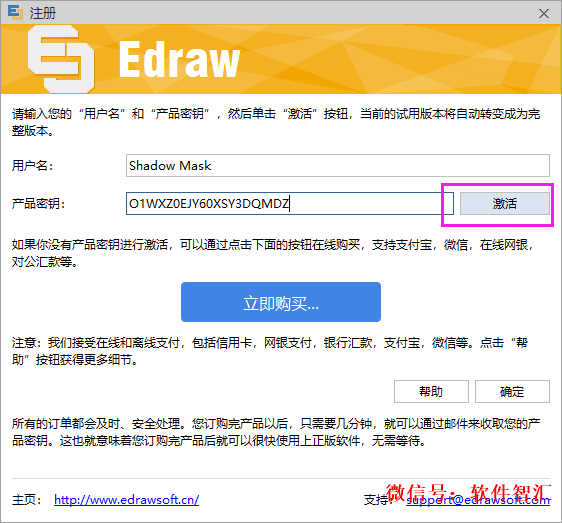Confirm with the 确定 button
The width and height of the screenshot is (562, 523).
(512, 391)
